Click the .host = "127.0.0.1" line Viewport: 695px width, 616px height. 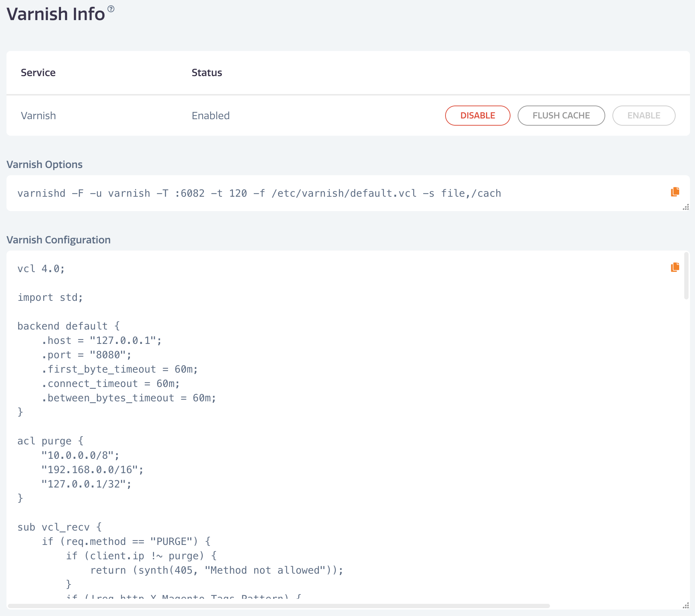(x=102, y=341)
